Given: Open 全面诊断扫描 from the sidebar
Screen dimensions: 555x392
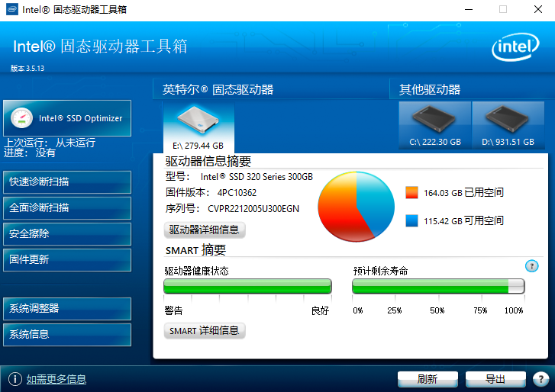Looking at the screenshot, I should [66, 207].
